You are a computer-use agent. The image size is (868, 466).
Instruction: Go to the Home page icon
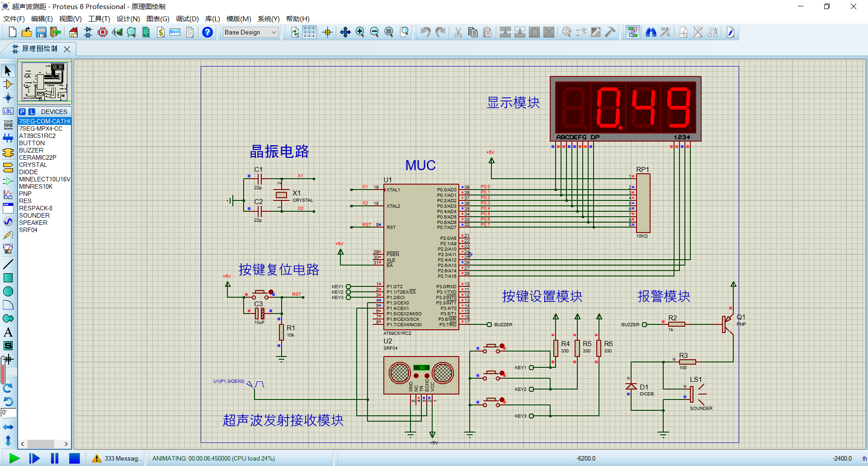pos(74,32)
